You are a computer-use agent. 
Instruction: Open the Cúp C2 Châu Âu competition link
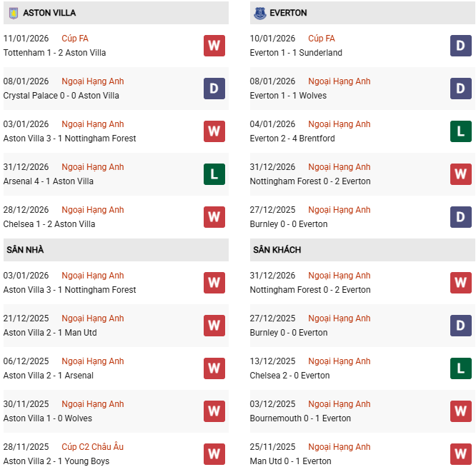point(93,447)
